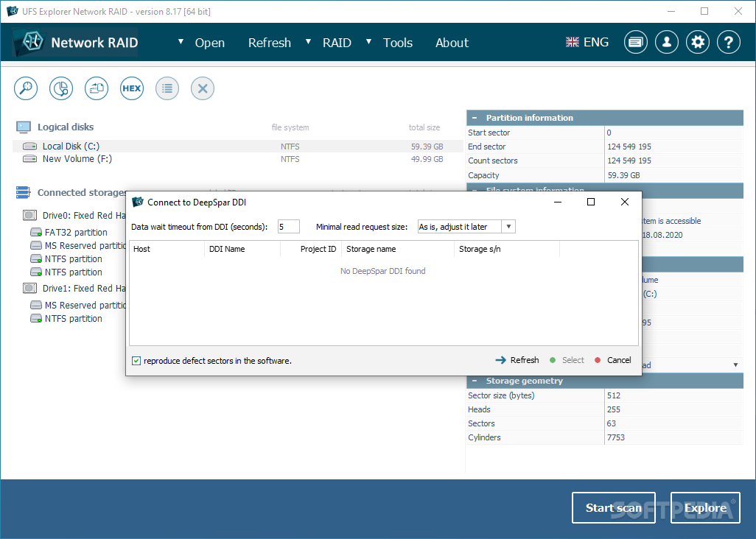Screen dimensions: 756x539
Task: Expand the Tools menu arrow
Action: click(368, 42)
